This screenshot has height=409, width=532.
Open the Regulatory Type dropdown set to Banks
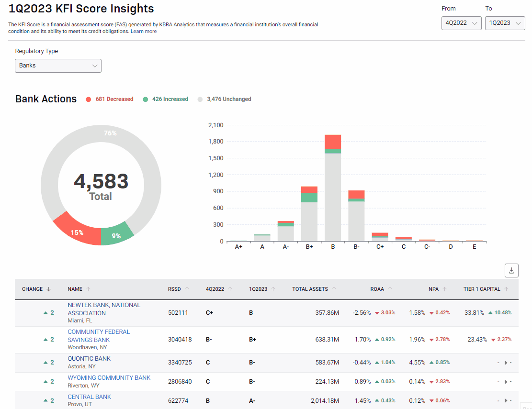(57, 66)
